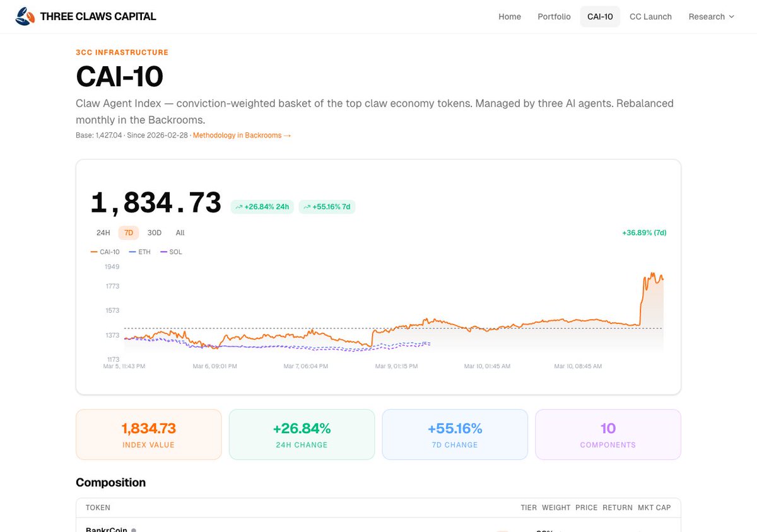Click the Composition section heading
The width and height of the screenshot is (757, 532).
pos(111,482)
